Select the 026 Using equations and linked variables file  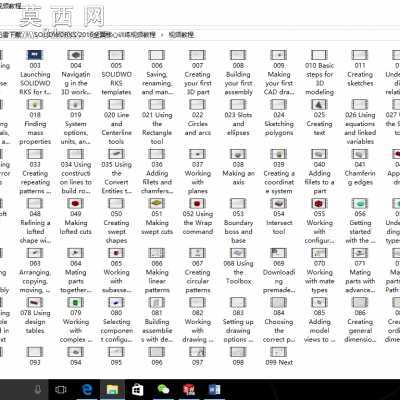[x=360, y=123]
